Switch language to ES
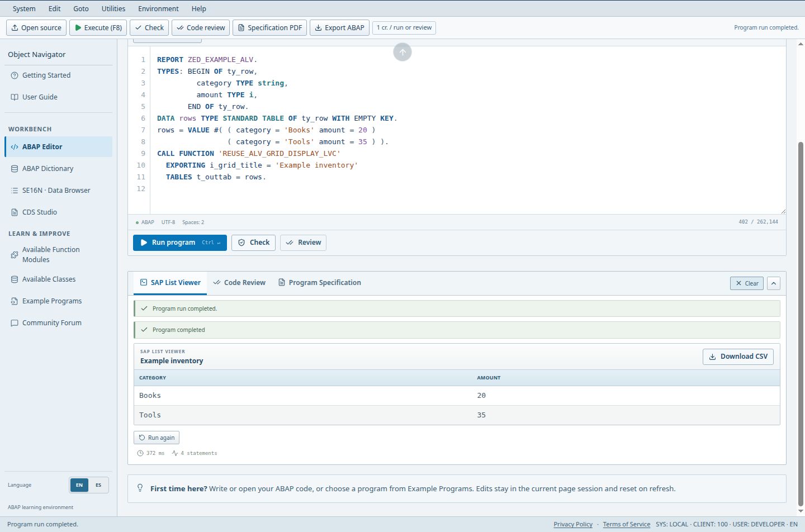805x532 pixels. coord(98,485)
